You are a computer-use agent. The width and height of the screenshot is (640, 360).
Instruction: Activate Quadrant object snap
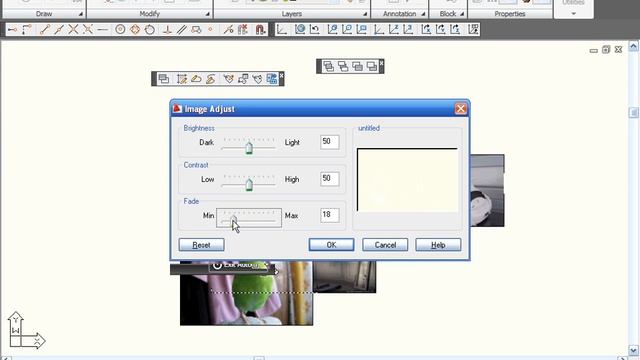(135, 29)
